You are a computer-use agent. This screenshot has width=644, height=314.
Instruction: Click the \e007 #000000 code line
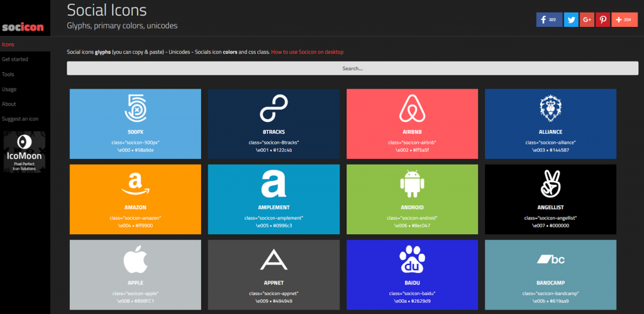coord(550,225)
